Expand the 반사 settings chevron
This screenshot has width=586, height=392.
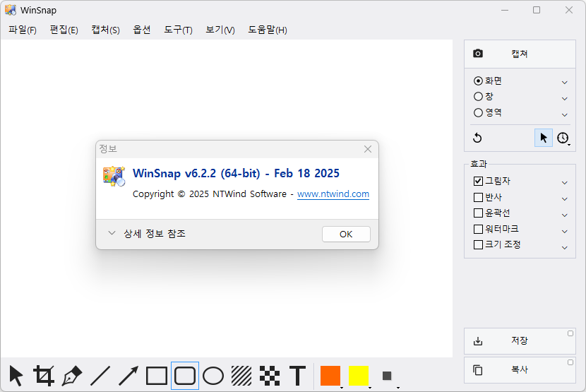tap(565, 199)
